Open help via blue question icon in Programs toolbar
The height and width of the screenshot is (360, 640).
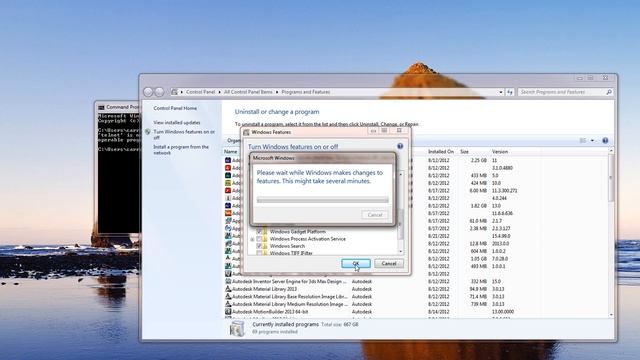point(605,140)
